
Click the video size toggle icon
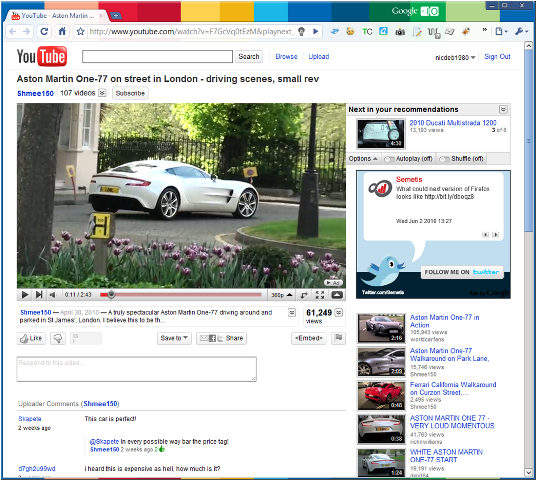coord(304,295)
